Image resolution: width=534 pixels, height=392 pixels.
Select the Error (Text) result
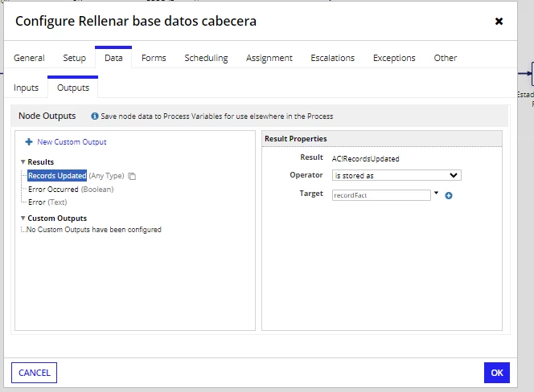pyautogui.click(x=47, y=202)
